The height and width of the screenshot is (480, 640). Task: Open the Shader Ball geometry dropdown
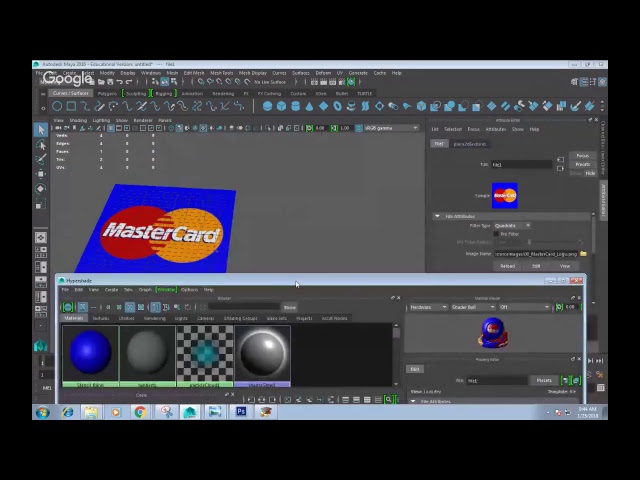(473, 307)
